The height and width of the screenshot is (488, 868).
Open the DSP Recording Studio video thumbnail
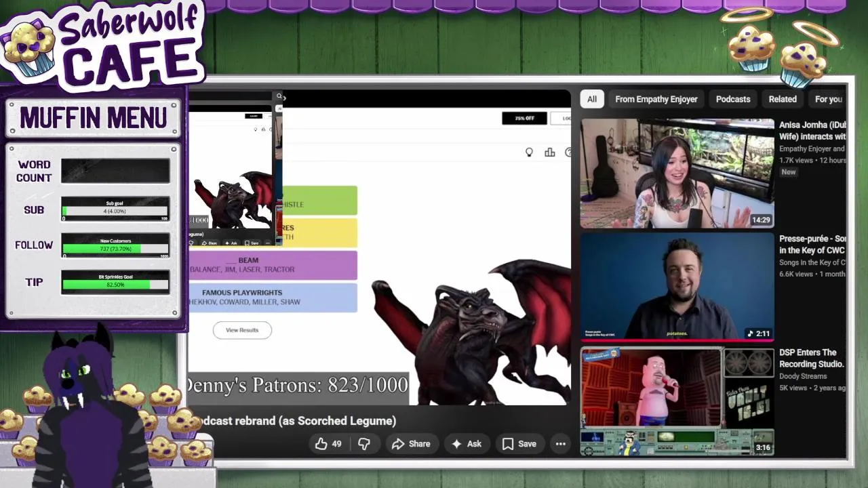point(677,401)
